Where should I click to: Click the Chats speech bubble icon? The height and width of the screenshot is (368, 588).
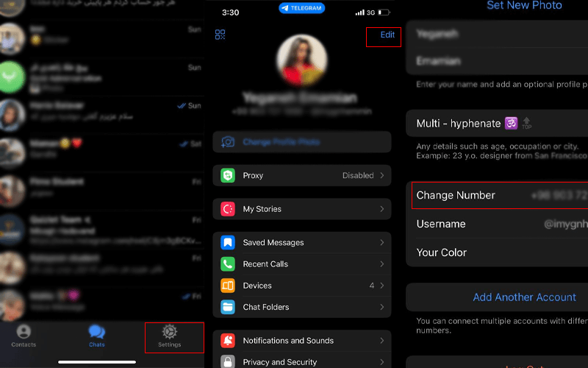[x=97, y=332]
